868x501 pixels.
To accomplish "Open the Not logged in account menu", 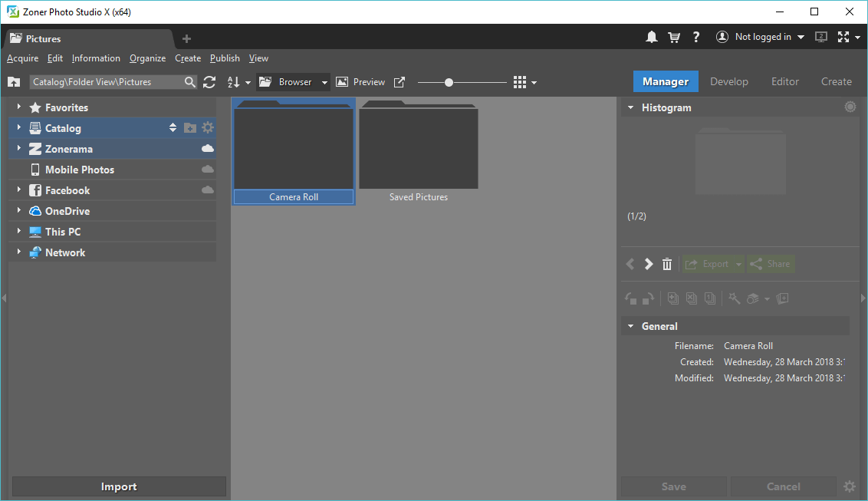I will [760, 37].
